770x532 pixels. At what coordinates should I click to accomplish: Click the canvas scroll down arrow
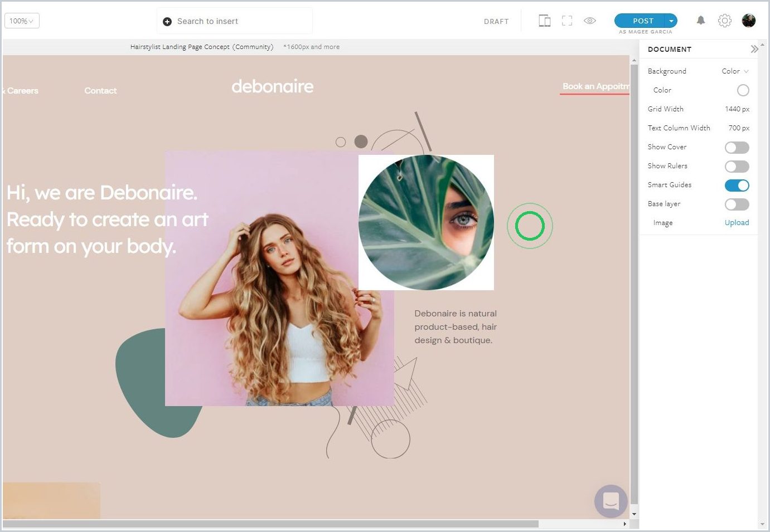[634, 514]
